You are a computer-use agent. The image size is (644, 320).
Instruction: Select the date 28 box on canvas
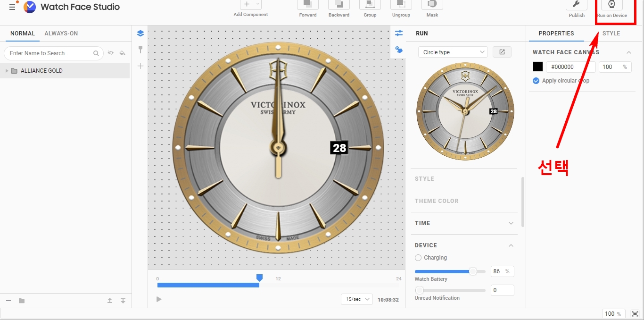339,148
